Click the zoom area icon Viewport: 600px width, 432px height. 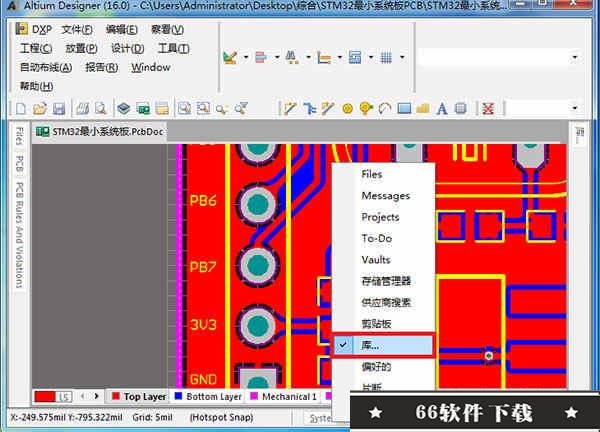[184, 109]
